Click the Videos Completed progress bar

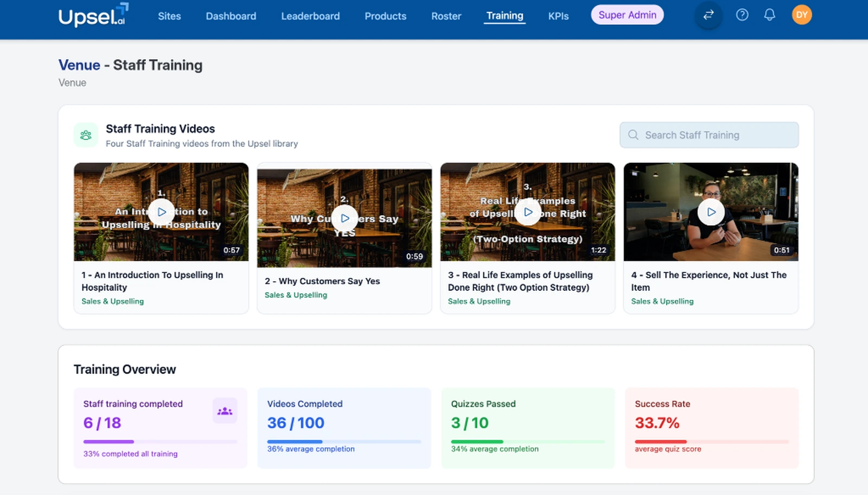(x=344, y=442)
